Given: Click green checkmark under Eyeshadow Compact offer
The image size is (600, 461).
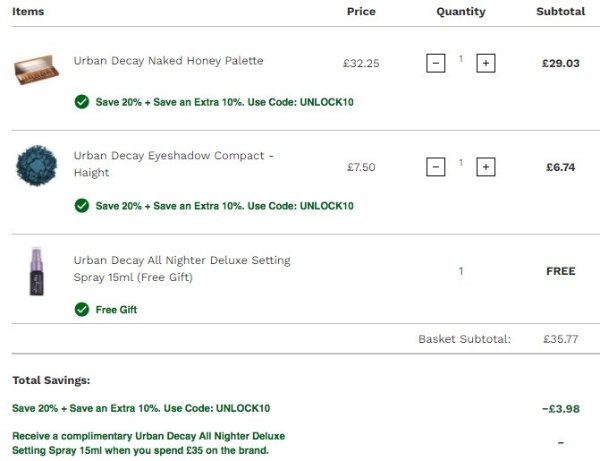Looking at the screenshot, I should 81,206.
